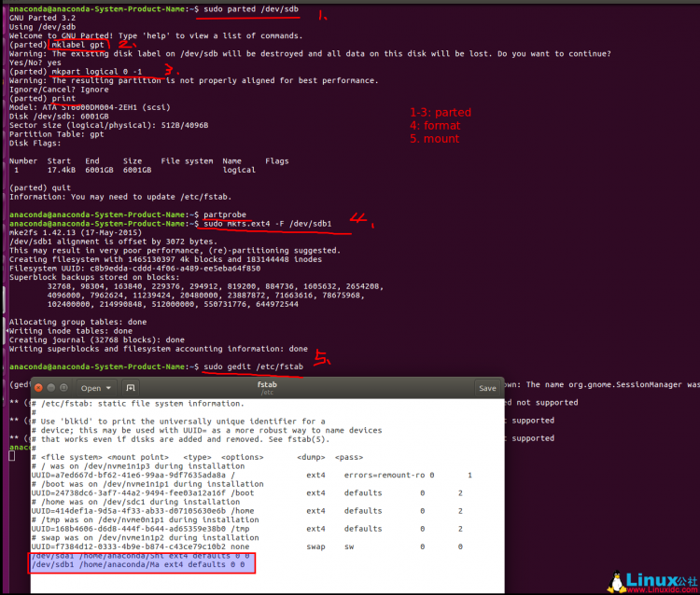Click the 'partprobe' command in terminal
The image size is (700, 595).
[x=225, y=214]
